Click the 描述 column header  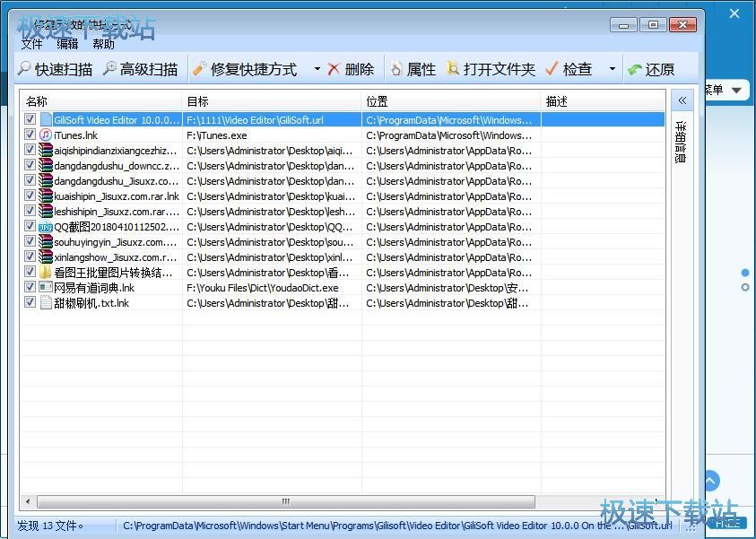pos(603,101)
